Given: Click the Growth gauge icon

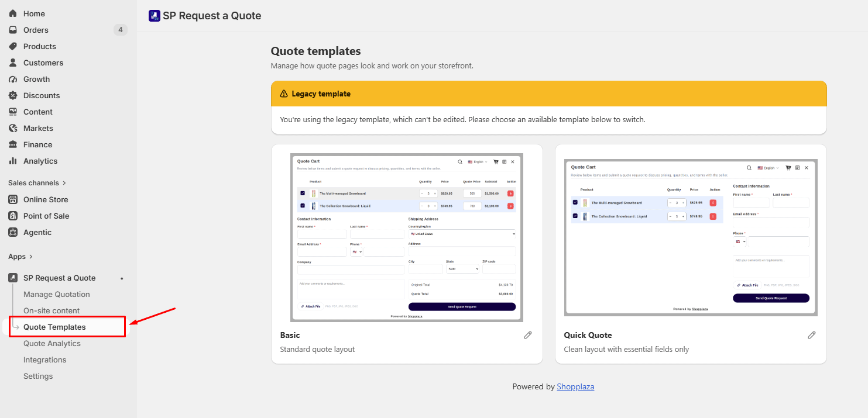Looking at the screenshot, I should (13, 79).
